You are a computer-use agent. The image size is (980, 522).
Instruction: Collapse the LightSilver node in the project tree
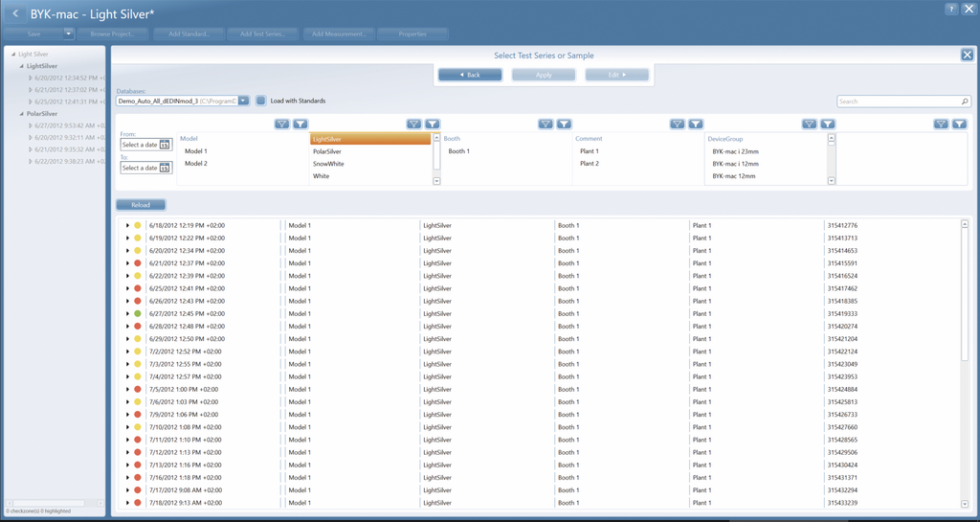22,66
